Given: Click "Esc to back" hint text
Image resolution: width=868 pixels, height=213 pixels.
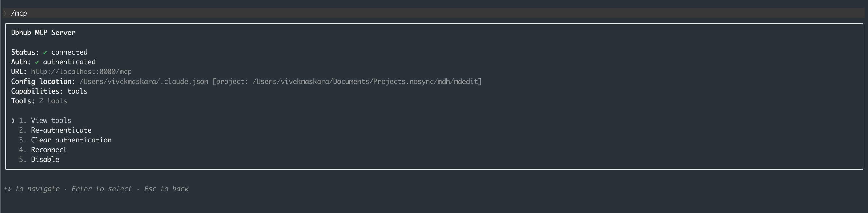Looking at the screenshot, I should [x=166, y=189].
